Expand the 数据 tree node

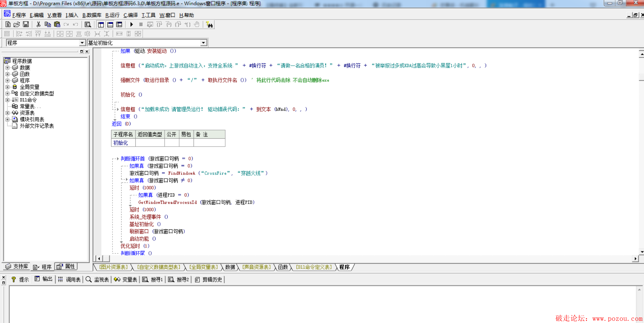coord(7,67)
